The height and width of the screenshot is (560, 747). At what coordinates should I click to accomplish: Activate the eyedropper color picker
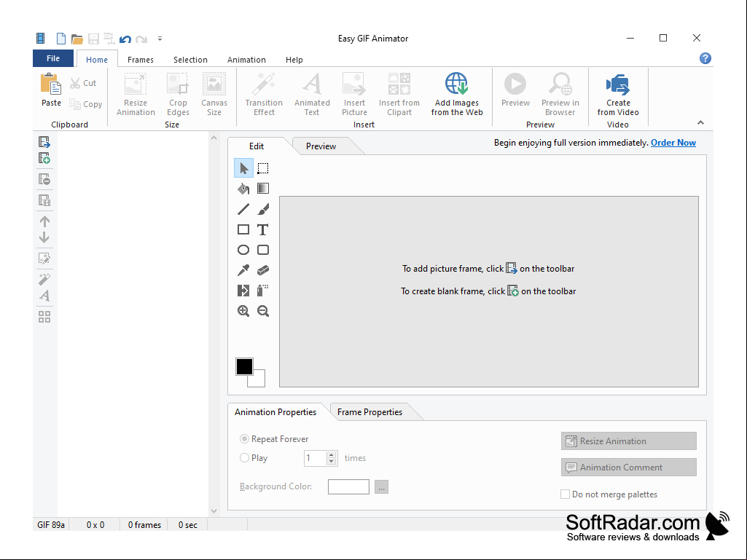(243, 270)
